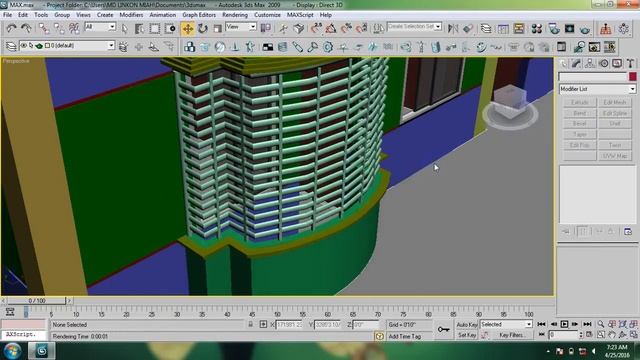The width and height of the screenshot is (640, 360).
Task: Open the File menu
Action: pyautogui.click(x=7, y=15)
